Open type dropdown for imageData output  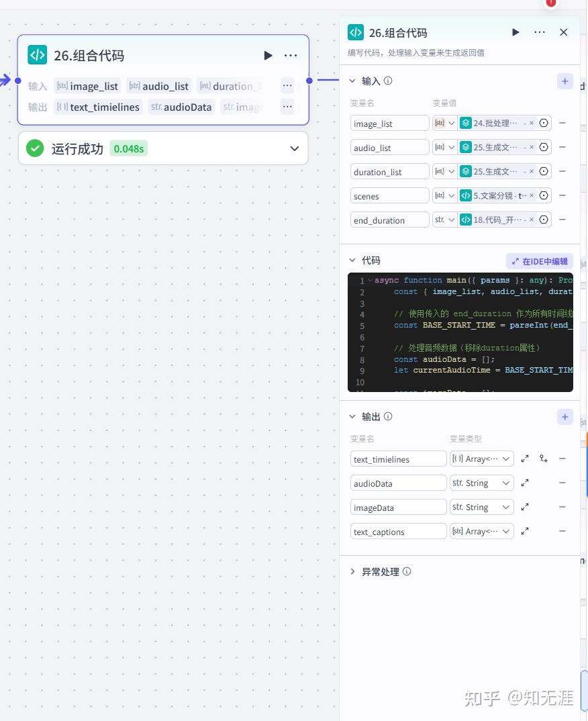482,507
